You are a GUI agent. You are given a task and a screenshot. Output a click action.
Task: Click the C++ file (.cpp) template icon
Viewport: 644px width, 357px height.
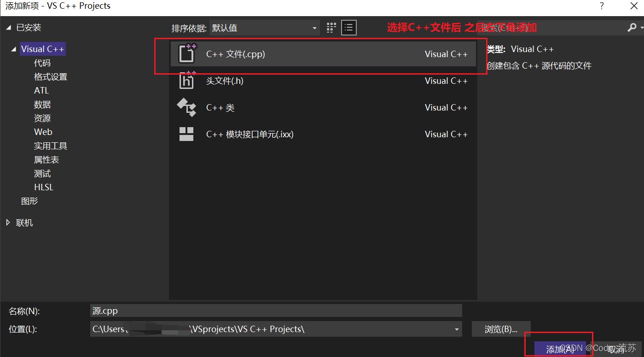pyautogui.click(x=187, y=53)
